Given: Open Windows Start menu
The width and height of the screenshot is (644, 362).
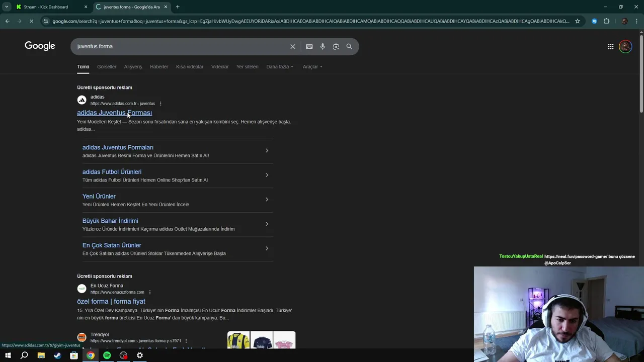Looking at the screenshot, I should [8, 355].
